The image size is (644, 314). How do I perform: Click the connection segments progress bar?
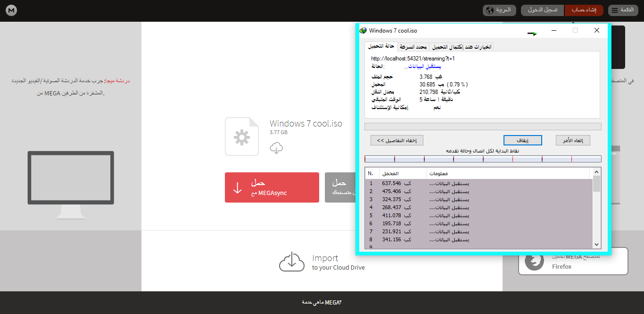pyautogui.click(x=483, y=159)
